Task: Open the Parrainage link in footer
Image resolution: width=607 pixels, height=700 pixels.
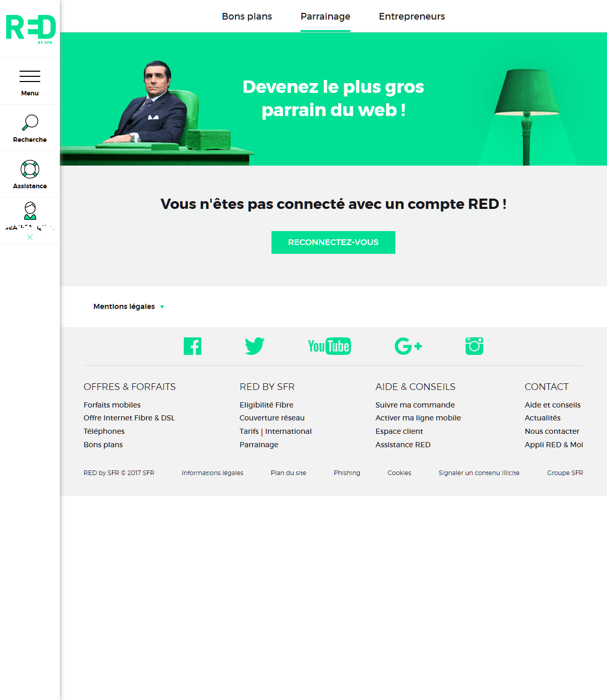Action: click(x=258, y=444)
